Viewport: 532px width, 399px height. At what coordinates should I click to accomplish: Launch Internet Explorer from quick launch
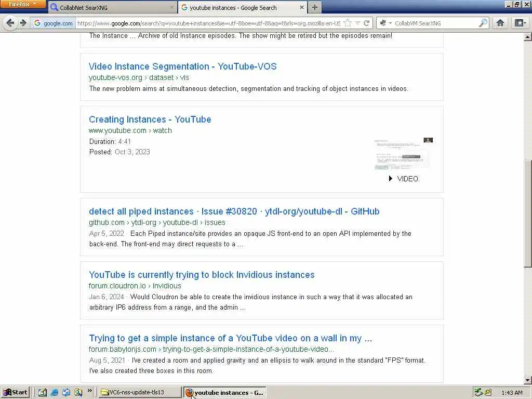54,393
